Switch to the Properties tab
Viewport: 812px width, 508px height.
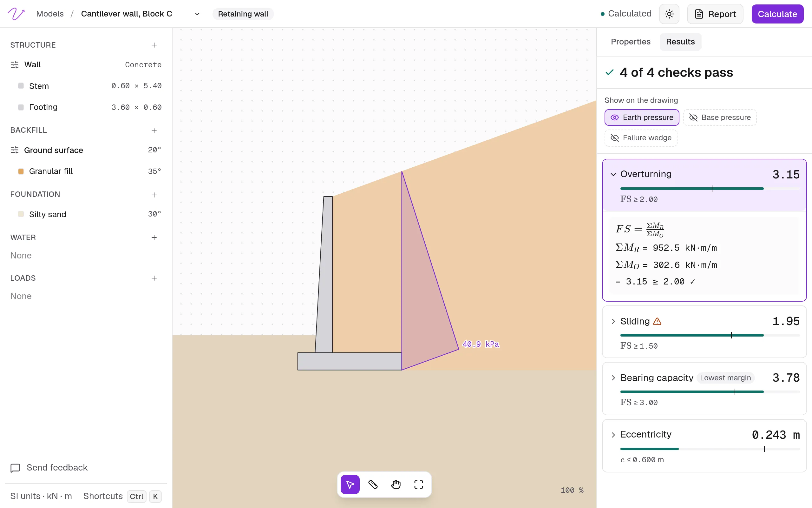(x=631, y=42)
